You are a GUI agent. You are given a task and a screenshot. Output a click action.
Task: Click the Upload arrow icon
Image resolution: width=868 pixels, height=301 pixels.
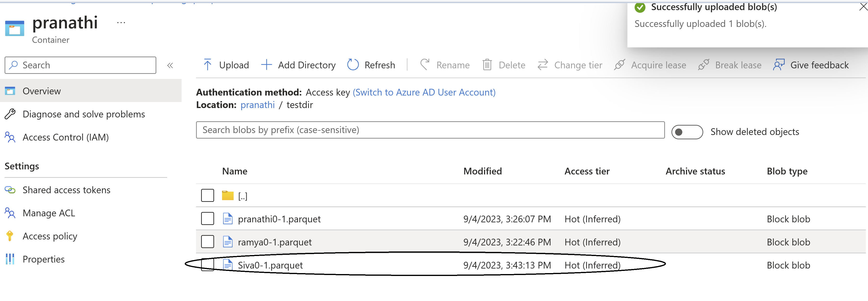point(208,65)
